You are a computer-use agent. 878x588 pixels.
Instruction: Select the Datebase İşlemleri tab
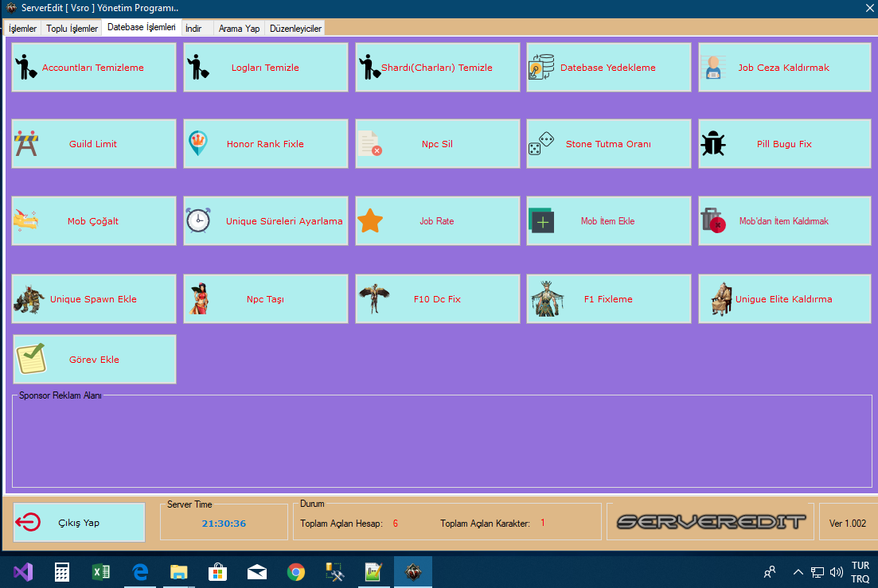(x=141, y=27)
